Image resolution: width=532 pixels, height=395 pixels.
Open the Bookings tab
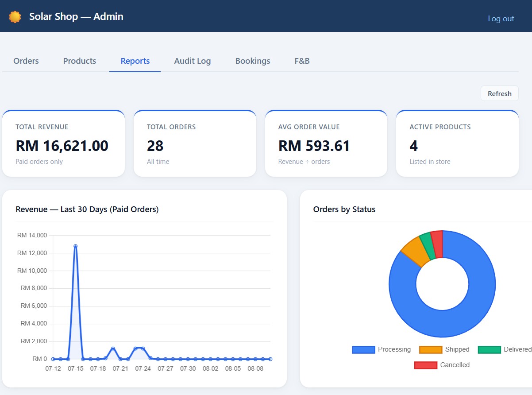253,61
